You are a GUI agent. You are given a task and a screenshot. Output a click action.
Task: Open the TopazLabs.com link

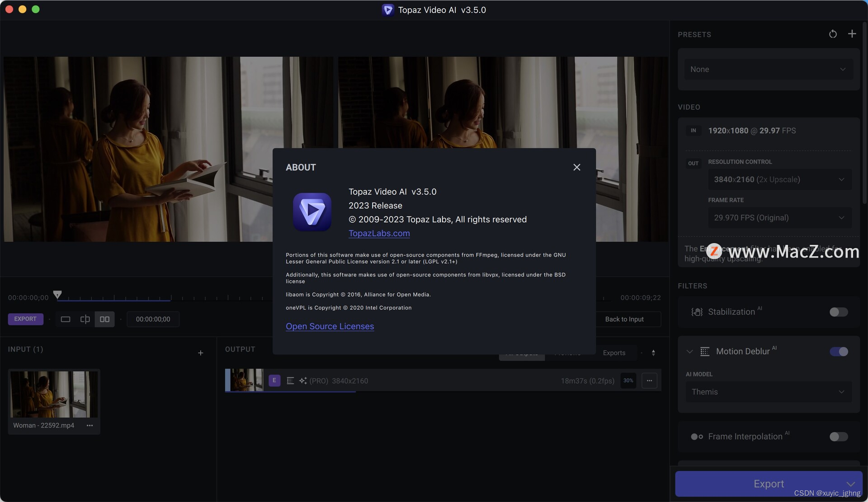[x=379, y=233]
